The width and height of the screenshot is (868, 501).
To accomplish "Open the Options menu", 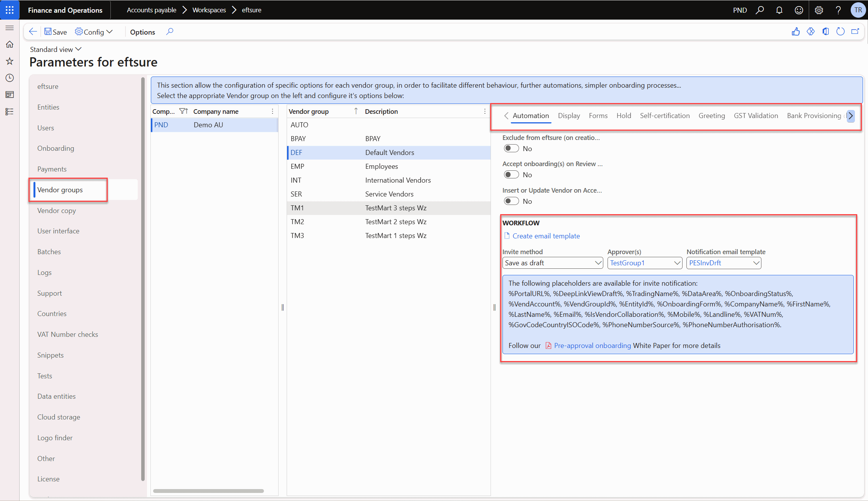I will tap(142, 32).
